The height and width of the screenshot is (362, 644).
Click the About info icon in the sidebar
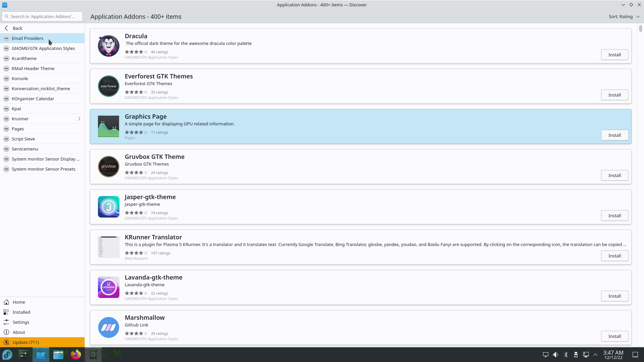[x=6, y=332]
